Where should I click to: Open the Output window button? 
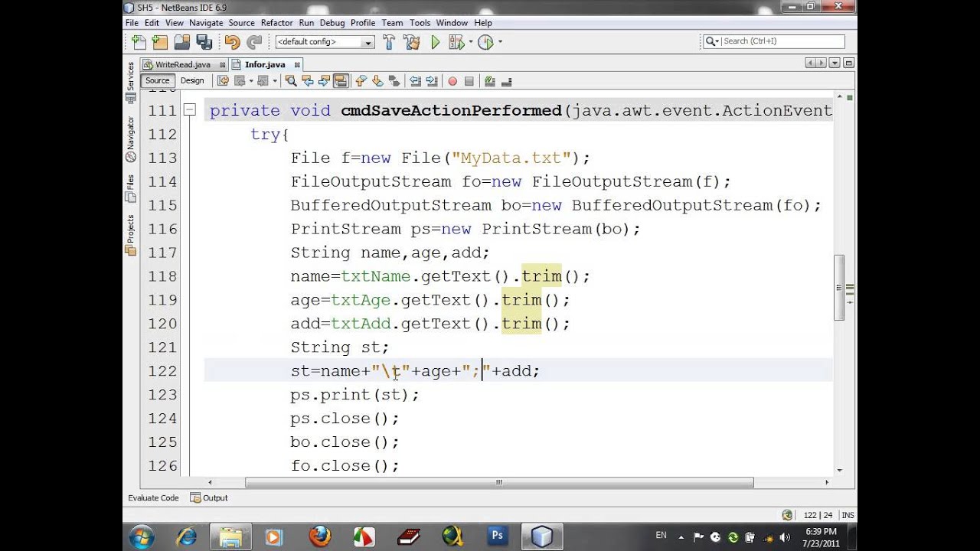tap(209, 497)
